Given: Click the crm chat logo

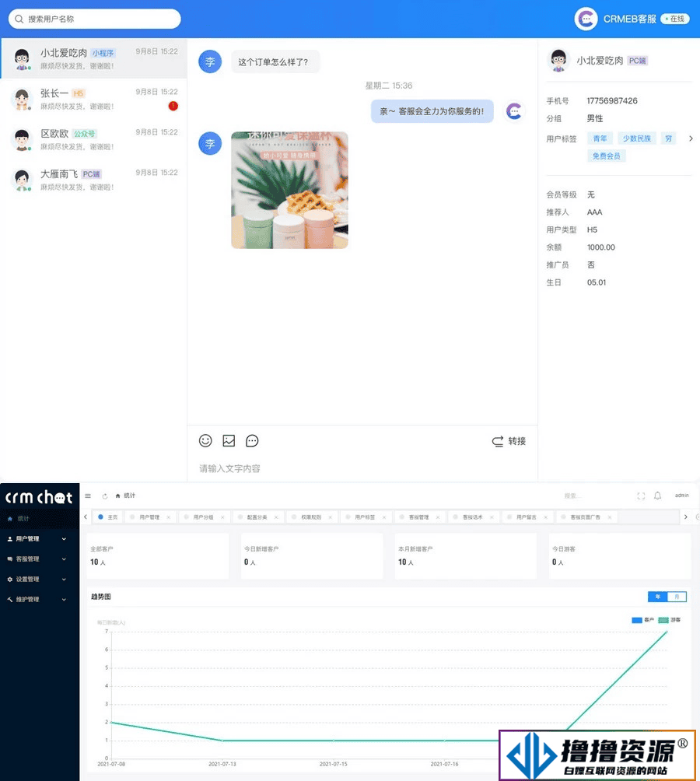Looking at the screenshot, I should (x=40, y=497).
